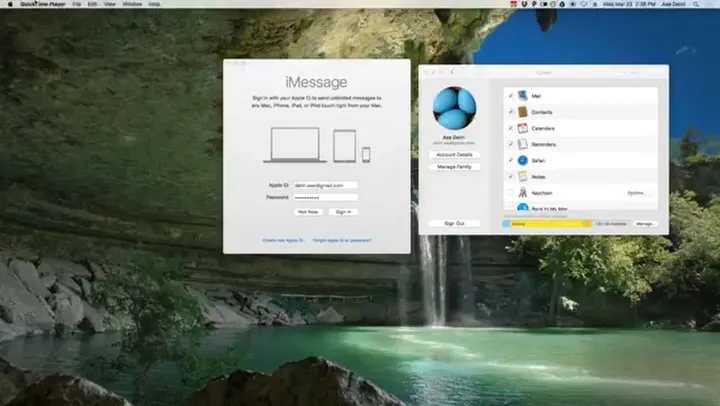Click the Sign In button in iMessage
720x406 pixels.
click(x=343, y=212)
